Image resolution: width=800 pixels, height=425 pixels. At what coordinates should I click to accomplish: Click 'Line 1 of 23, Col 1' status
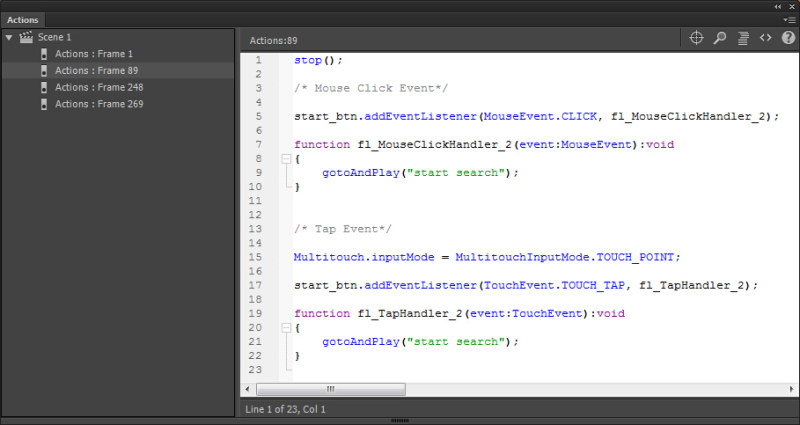tap(285, 409)
